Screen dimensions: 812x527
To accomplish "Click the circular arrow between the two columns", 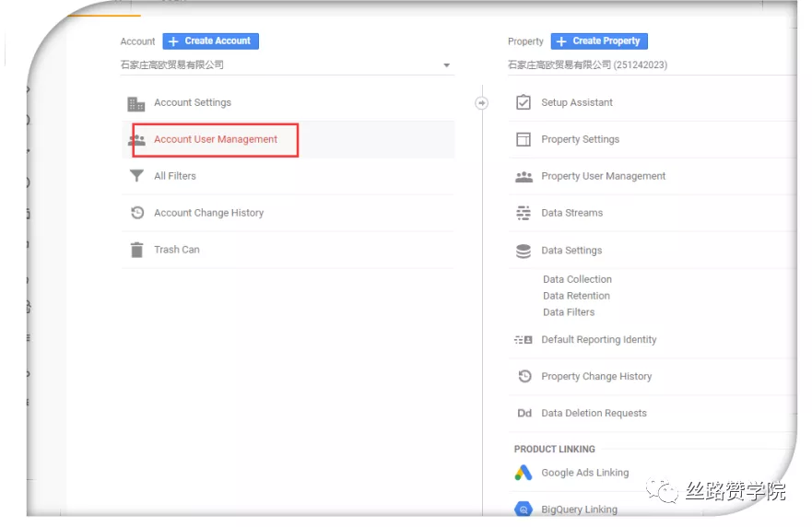I will click(x=482, y=103).
